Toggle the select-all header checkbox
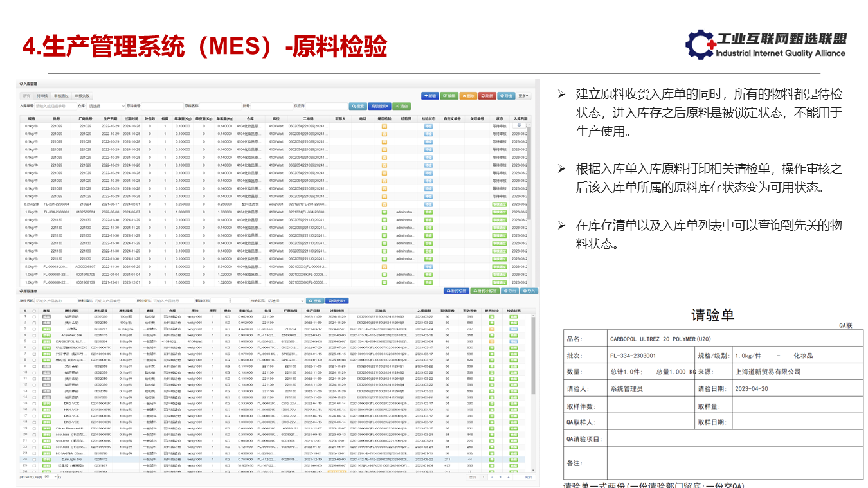Viewport: 868px width, 488px height. 34,311
